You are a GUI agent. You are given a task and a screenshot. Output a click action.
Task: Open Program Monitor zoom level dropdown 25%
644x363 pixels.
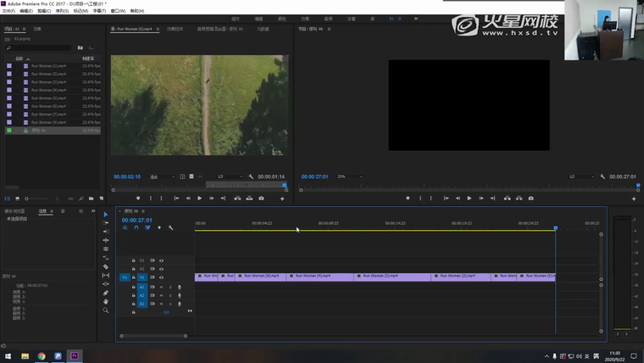click(349, 176)
